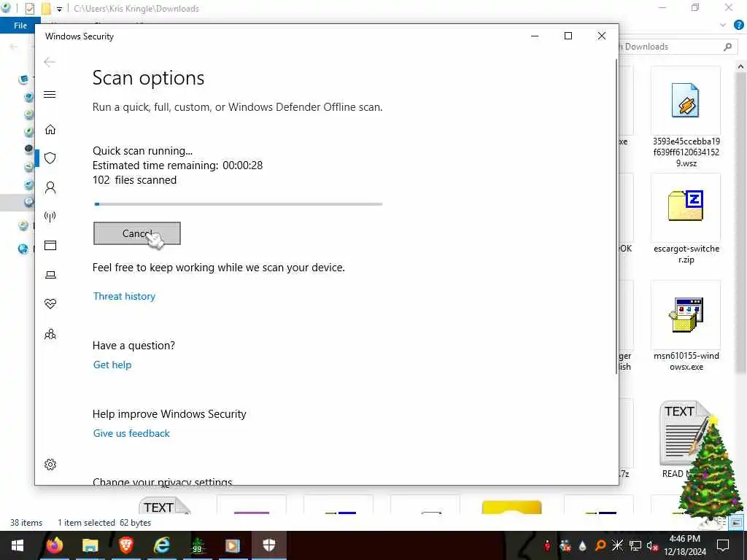Click the muted volume tray icon
This screenshot has width=747, height=560.
click(653, 545)
